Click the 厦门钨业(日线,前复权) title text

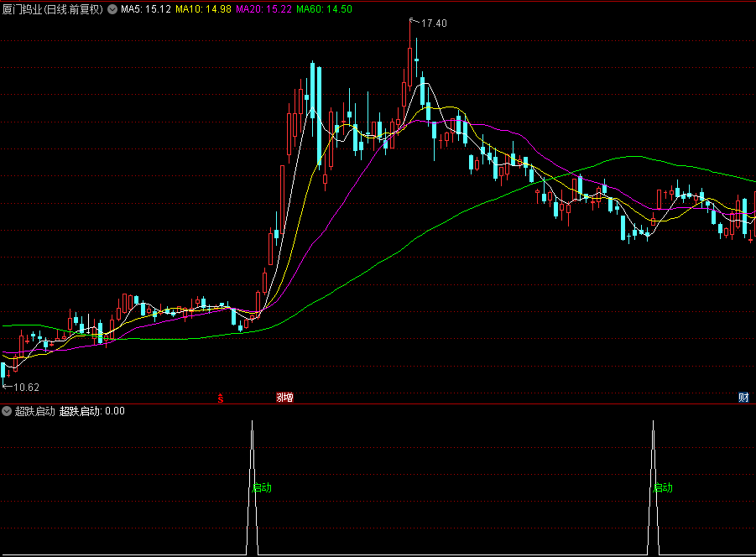(53, 9)
